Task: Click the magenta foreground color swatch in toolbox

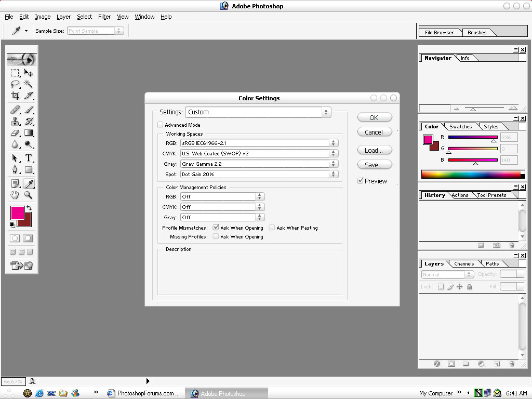Action: click(x=17, y=212)
